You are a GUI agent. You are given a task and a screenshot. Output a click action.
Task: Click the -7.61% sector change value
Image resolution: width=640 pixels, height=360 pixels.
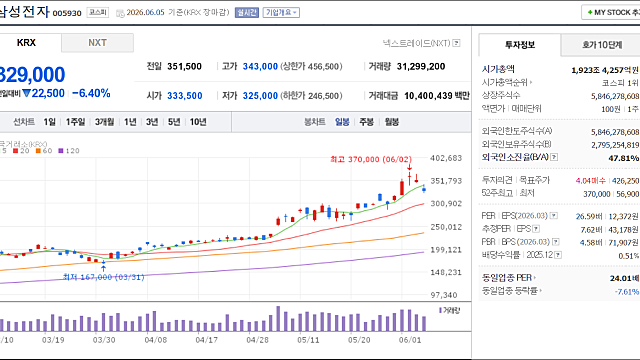[x=627, y=291]
